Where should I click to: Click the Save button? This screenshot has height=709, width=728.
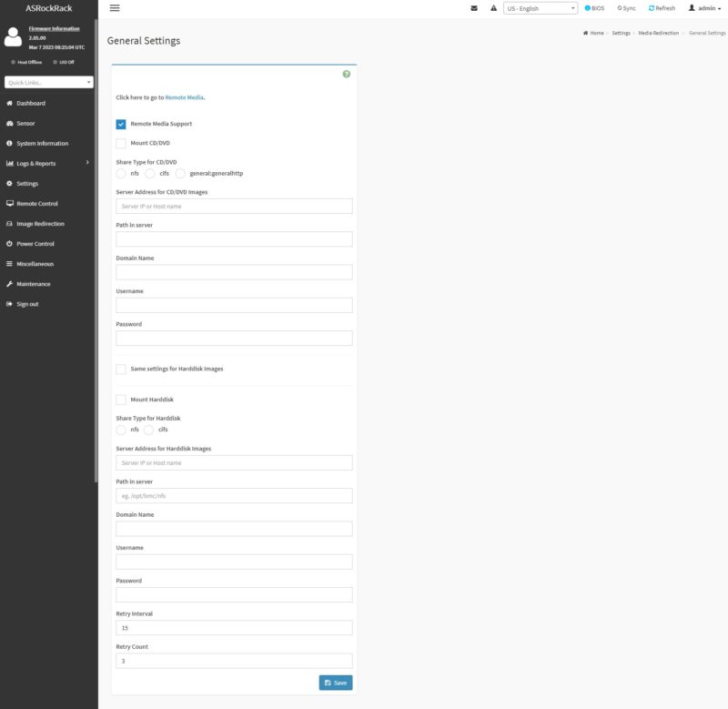(336, 683)
